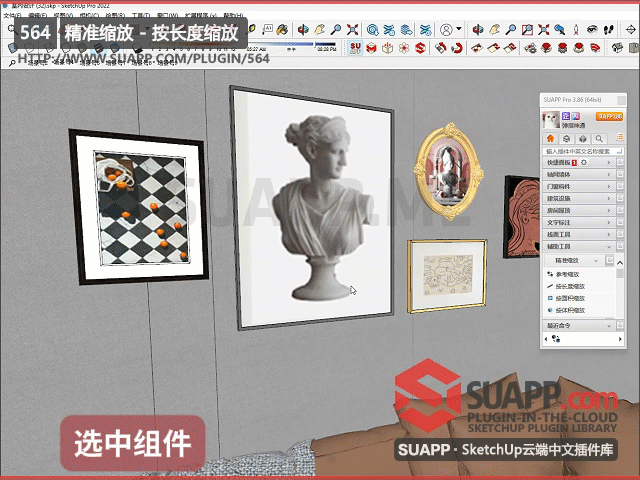Pop out the 辅助工具 category panel
Image resolution: width=640 pixels, height=480 pixels.
[x=620, y=246]
